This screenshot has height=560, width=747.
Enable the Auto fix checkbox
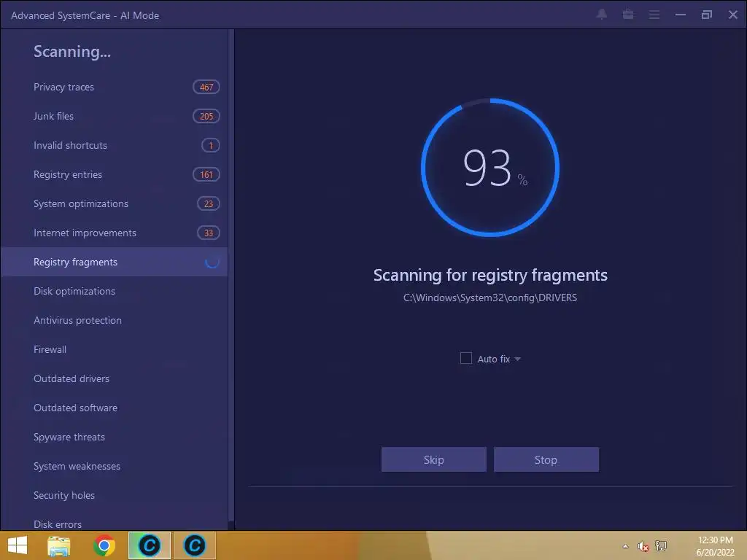point(466,358)
